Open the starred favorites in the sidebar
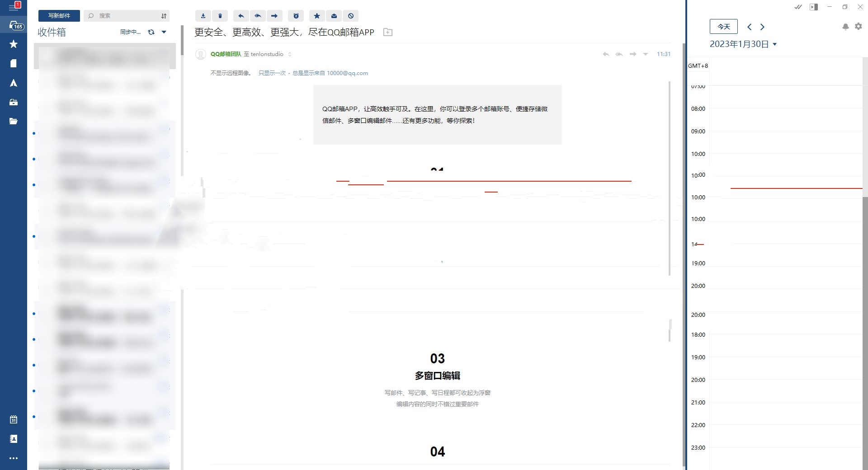Screen dimensions: 868x470 pos(14,44)
